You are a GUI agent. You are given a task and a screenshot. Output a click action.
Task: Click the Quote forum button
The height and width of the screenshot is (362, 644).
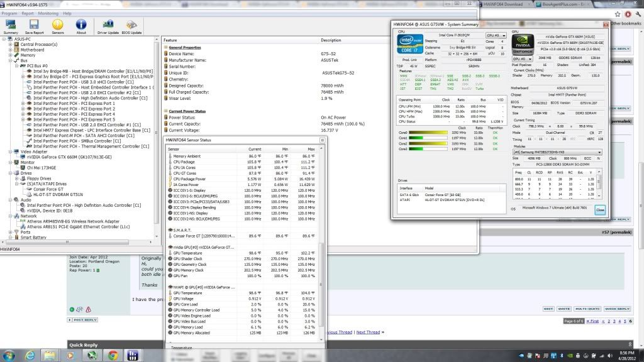pyautogui.click(x=564, y=309)
